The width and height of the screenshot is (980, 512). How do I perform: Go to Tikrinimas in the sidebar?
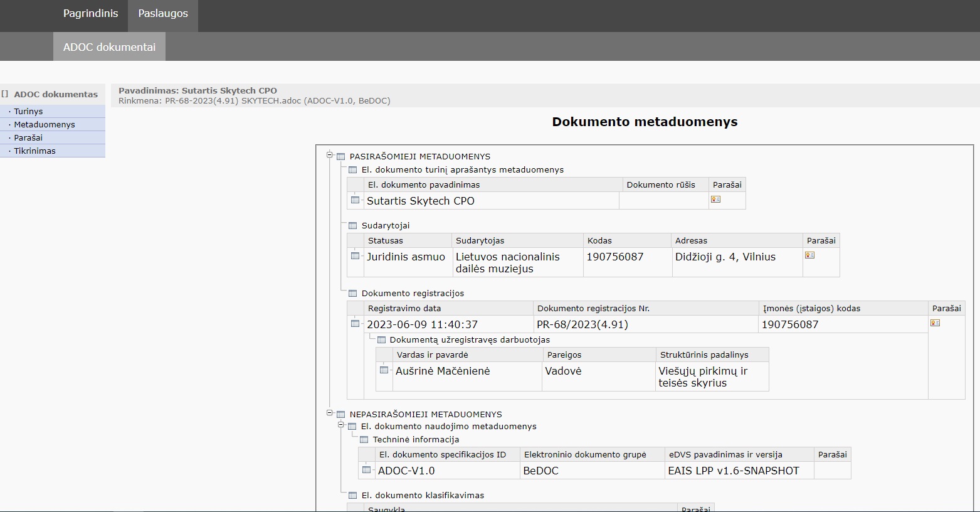(34, 151)
